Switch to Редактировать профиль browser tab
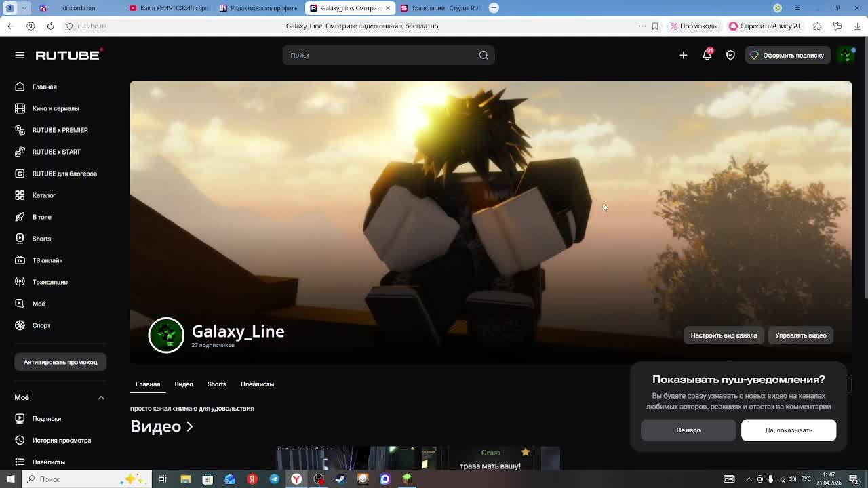The image size is (868, 488). 259,8
